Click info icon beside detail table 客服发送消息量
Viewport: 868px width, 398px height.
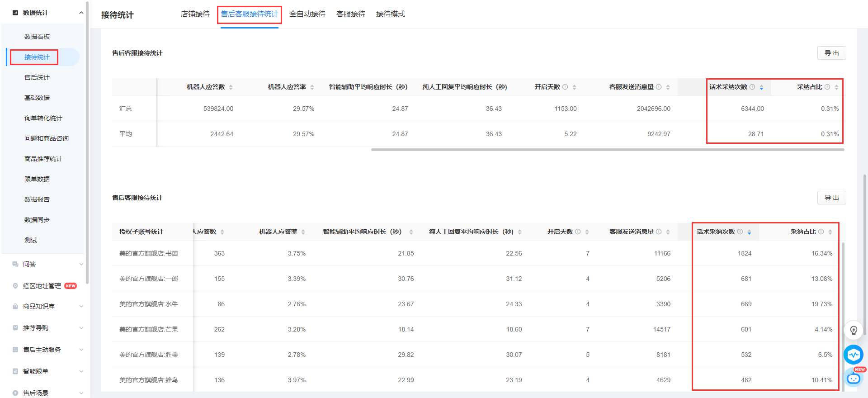pyautogui.click(x=659, y=232)
